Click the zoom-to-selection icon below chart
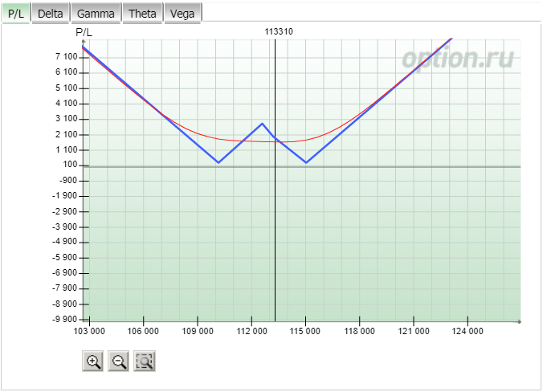543x392 pixels. click(x=145, y=361)
